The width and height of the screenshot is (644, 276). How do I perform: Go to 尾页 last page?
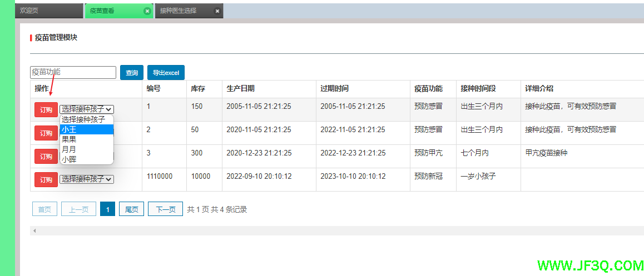coord(131,209)
